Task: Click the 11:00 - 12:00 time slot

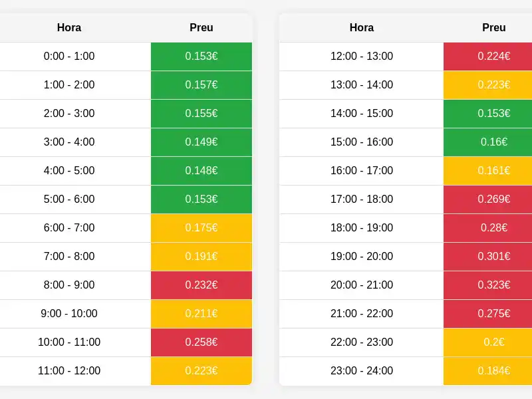Action: 69,370
